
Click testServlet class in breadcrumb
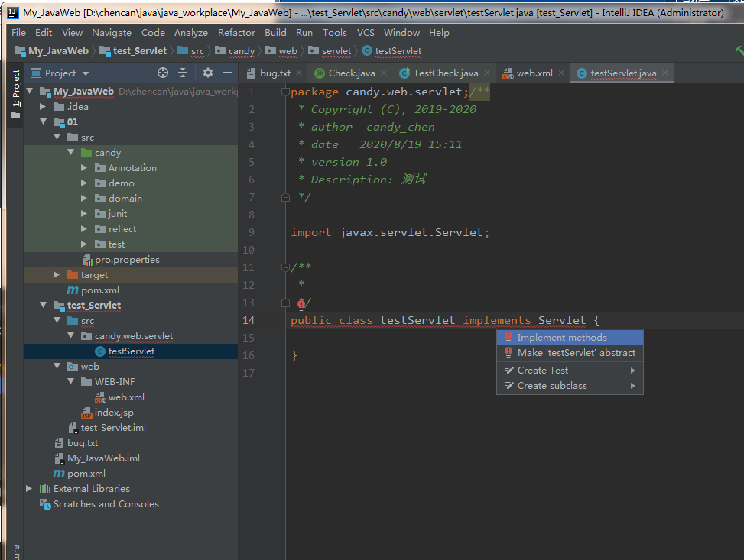[392, 50]
